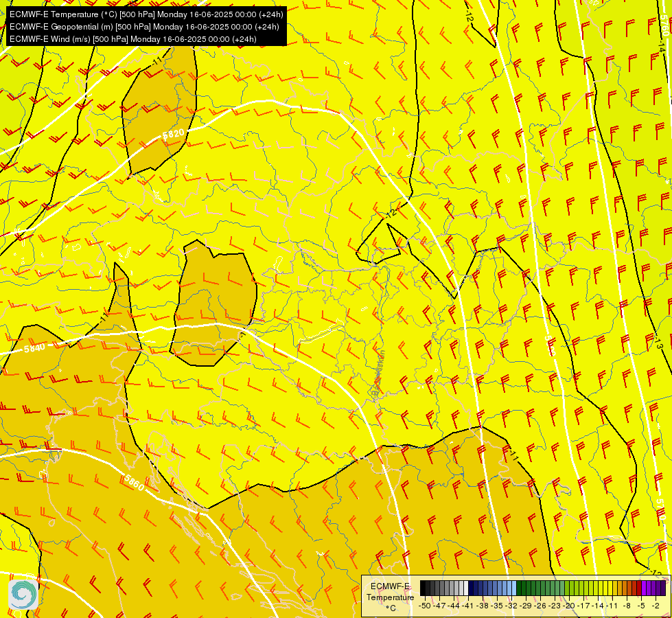Click the black swatch at legend's cold end
The image size is (672, 618).
(x=423, y=588)
